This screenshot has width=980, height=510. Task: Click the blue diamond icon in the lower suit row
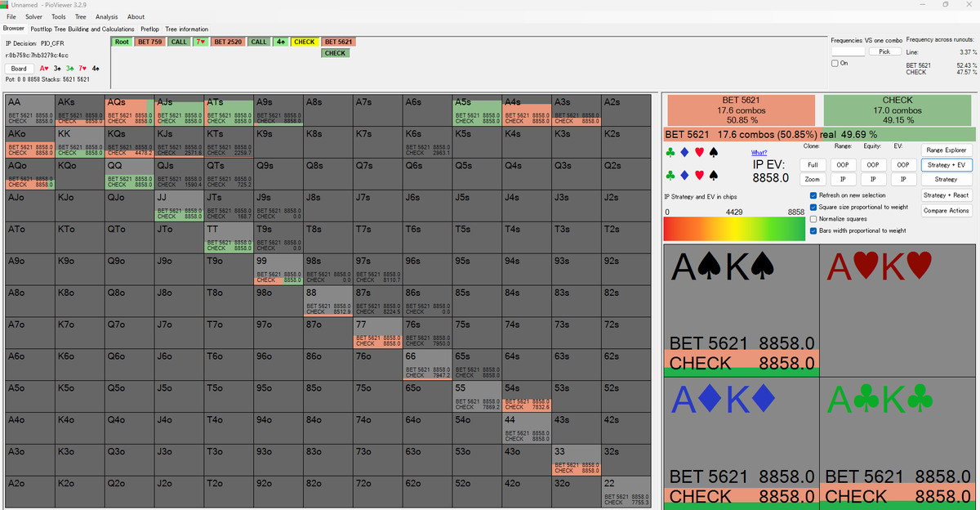[x=685, y=175]
